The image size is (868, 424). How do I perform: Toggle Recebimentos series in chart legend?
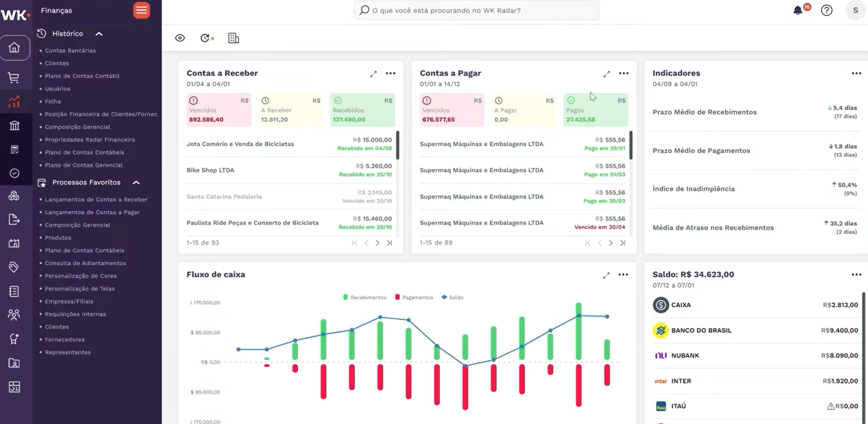365,297
